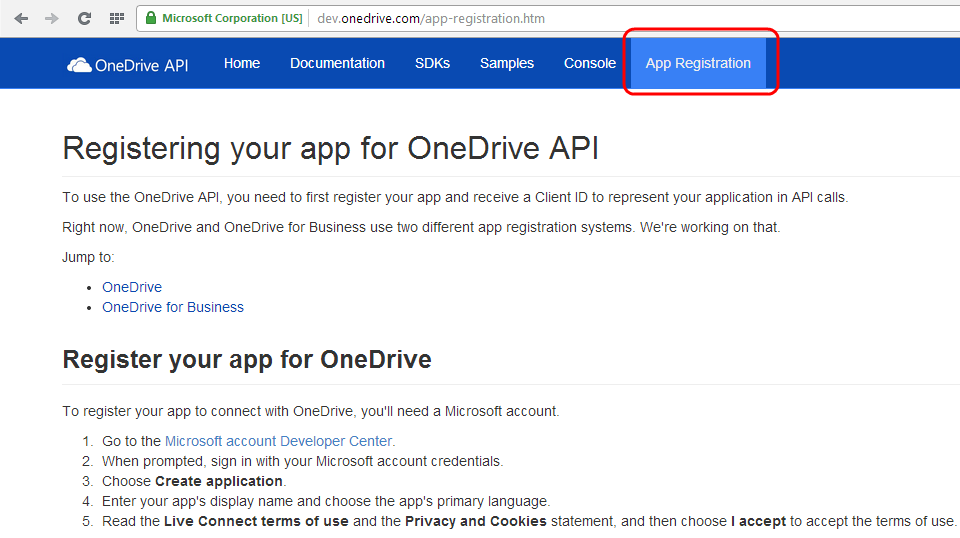This screenshot has height=538, width=960.
Task: Open the Home navigation item
Action: [x=242, y=63]
